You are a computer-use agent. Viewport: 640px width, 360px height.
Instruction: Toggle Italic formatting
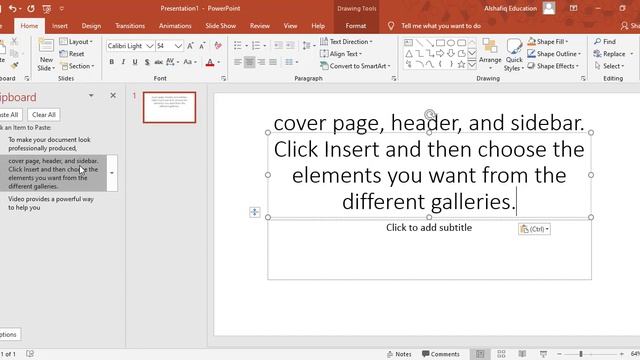pyautogui.click(x=123, y=62)
